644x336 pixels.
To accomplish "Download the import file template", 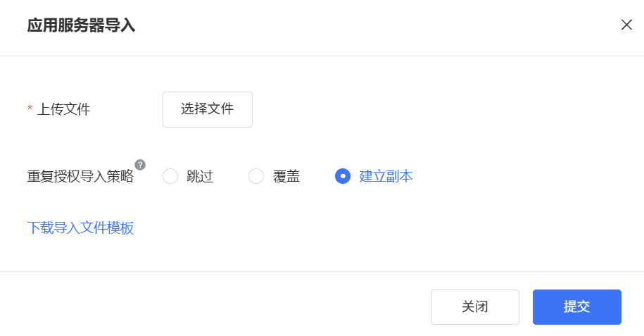I will [x=80, y=228].
